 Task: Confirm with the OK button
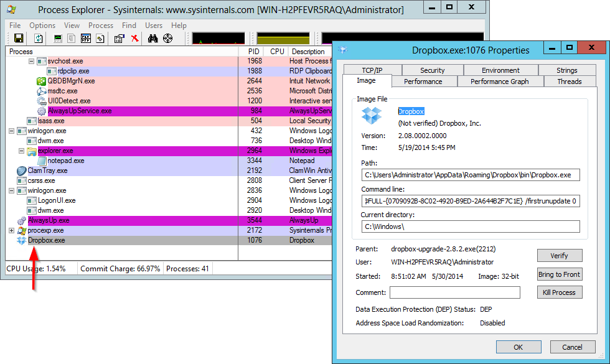pos(518,347)
